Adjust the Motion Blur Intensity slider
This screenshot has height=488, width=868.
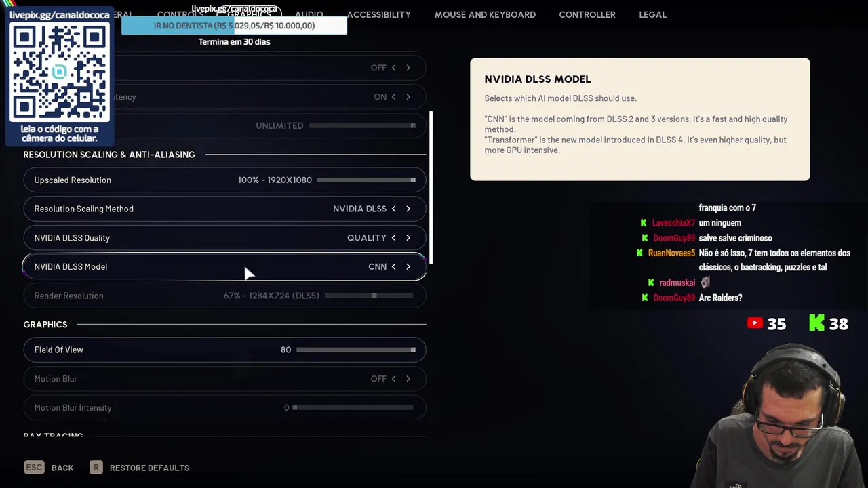[x=353, y=408]
